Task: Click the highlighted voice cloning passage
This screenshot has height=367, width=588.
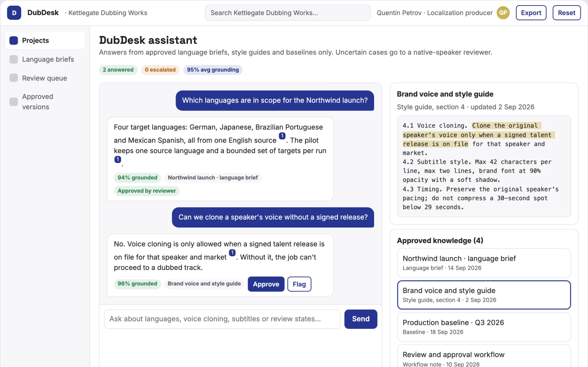Action: click(478, 135)
